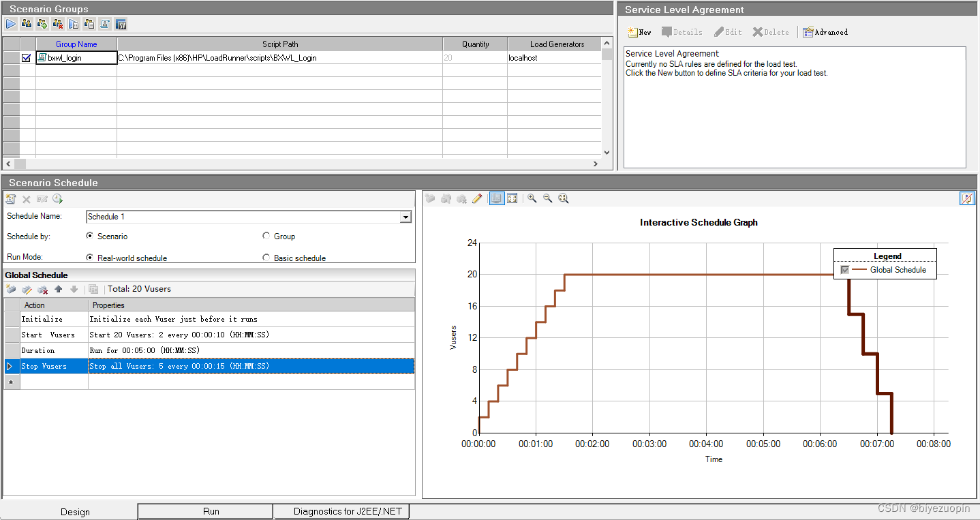
Task: Open the Schedule Name dropdown
Action: point(405,217)
